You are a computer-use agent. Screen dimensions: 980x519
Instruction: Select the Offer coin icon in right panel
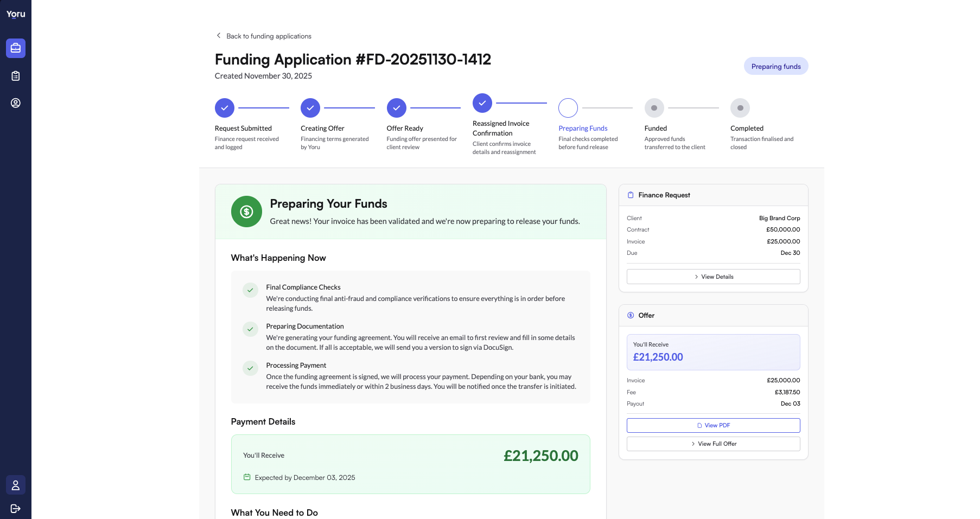[x=631, y=315]
